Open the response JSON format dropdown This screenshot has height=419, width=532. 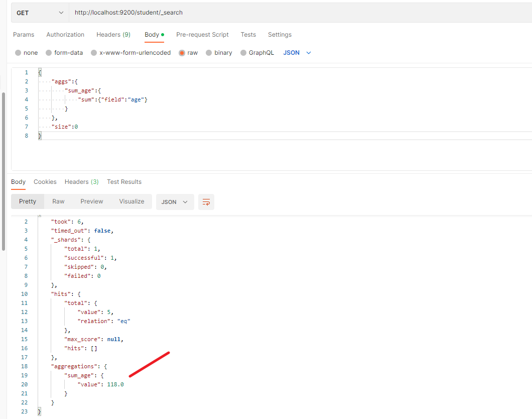[x=175, y=202]
